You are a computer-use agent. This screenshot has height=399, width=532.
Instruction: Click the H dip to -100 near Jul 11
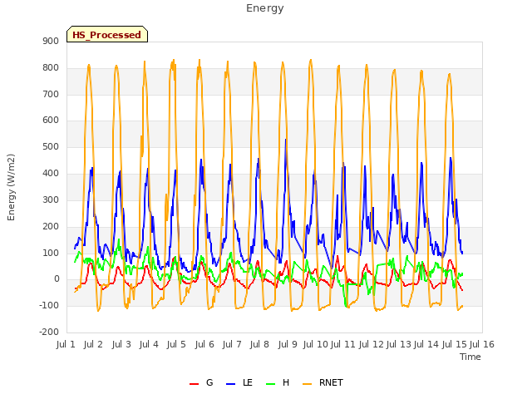tap(346, 307)
